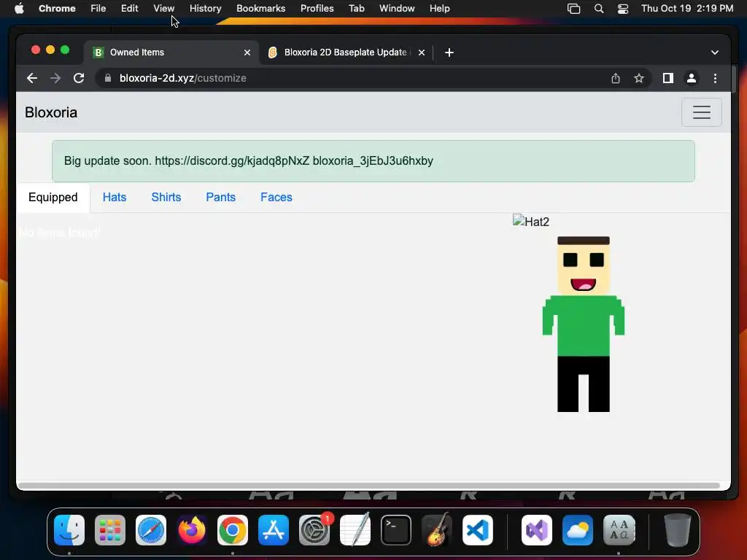Click the broken Hat2 image
The width and height of the screenshot is (747, 560).
(531, 222)
